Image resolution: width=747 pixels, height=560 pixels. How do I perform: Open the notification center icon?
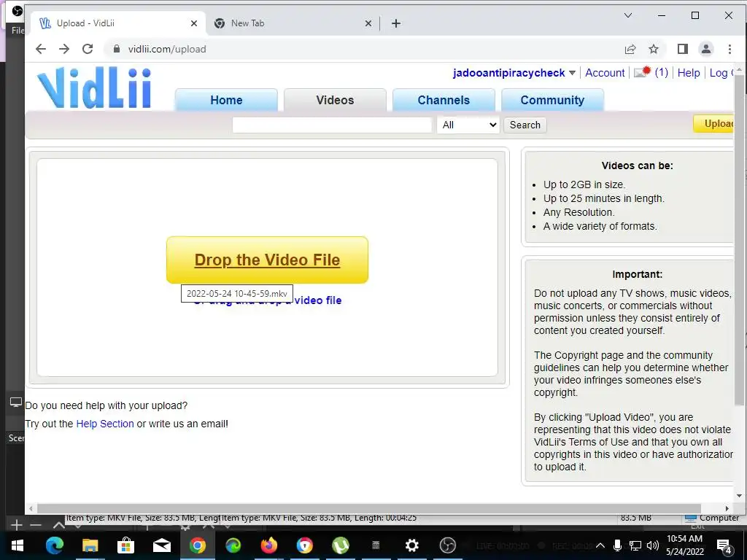[x=724, y=546]
